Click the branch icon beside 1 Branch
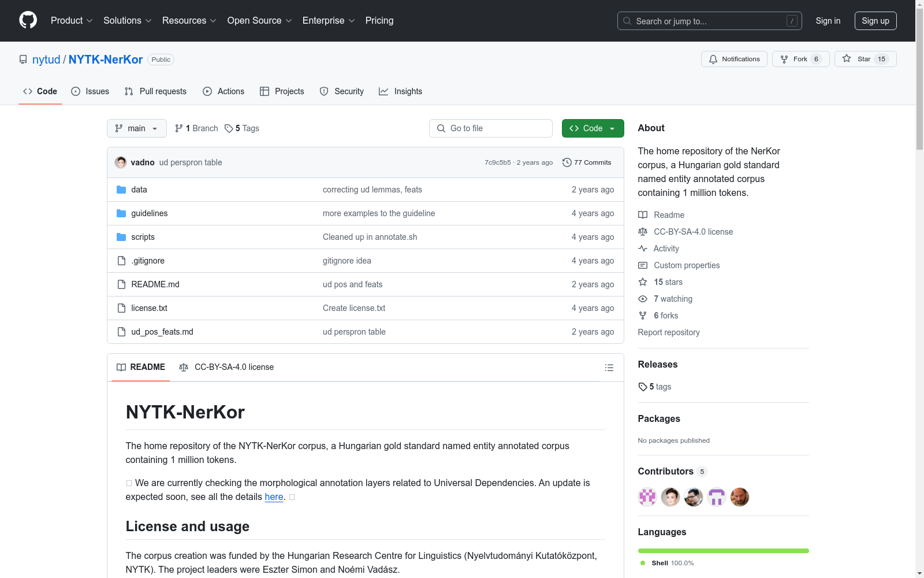924x578 pixels. [x=179, y=128]
